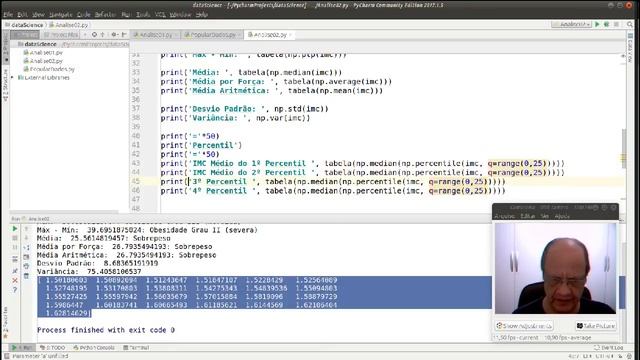The height and width of the screenshot is (360, 640).
Task: Open the Edit menu in the webcam window
Action: pyautogui.click(x=527, y=216)
